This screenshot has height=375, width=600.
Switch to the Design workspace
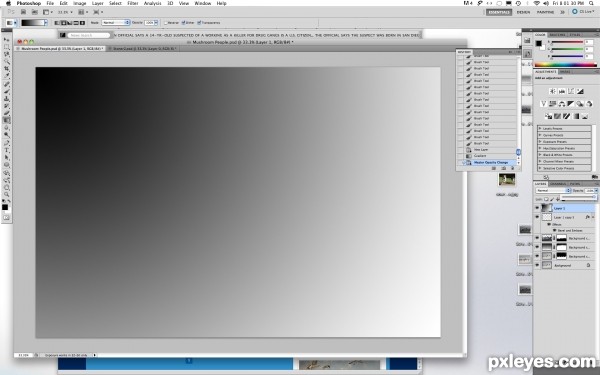point(523,12)
